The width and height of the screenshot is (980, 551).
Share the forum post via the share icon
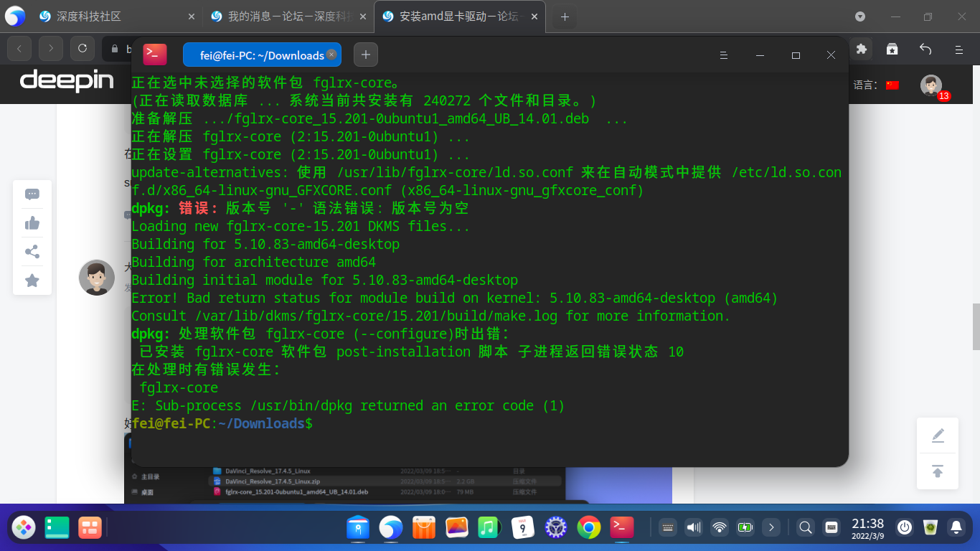32,252
